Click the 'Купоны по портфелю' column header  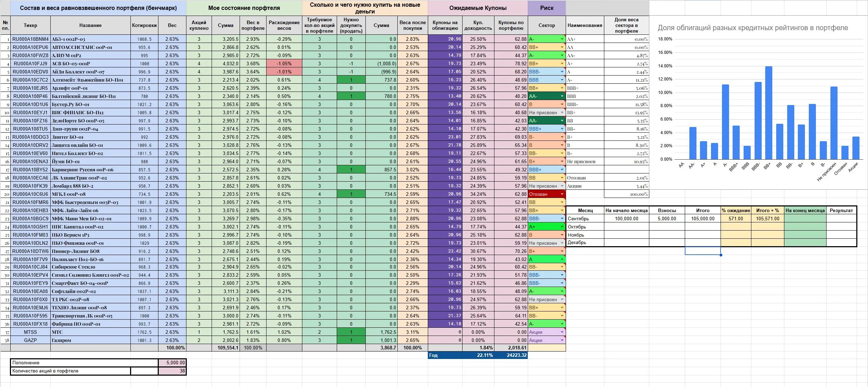click(511, 25)
